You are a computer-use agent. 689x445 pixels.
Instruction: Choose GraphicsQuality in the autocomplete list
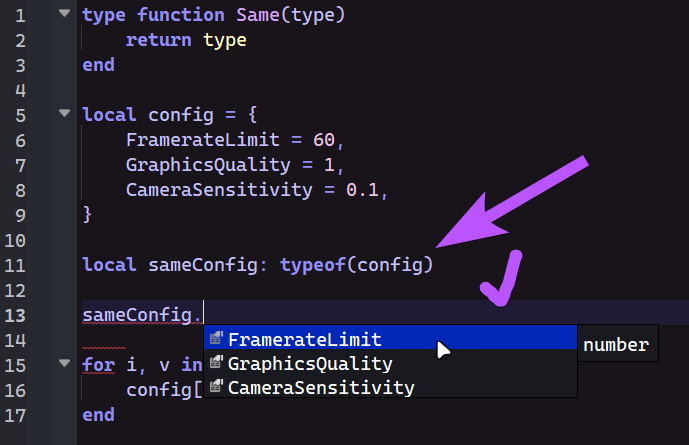pyautogui.click(x=310, y=363)
